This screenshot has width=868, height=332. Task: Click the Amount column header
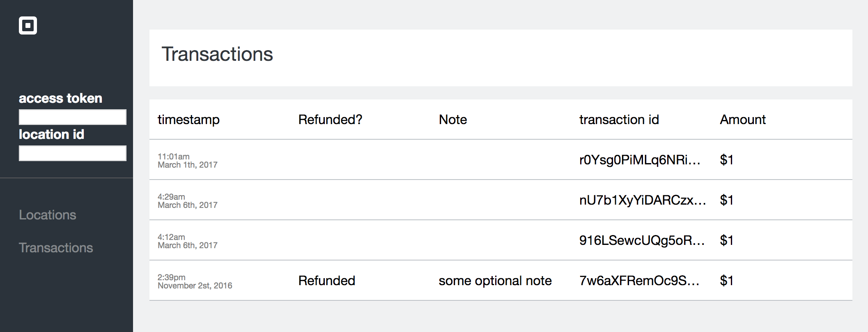[742, 120]
